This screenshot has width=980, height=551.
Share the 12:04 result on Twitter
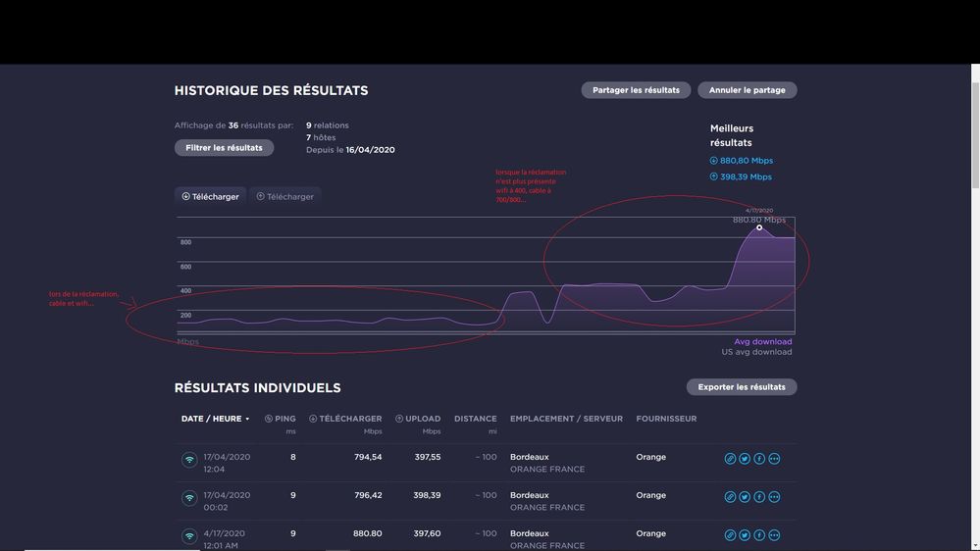click(x=745, y=459)
